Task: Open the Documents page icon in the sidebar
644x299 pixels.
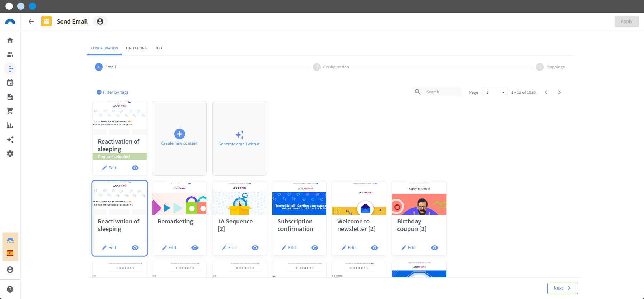Action: point(10,97)
